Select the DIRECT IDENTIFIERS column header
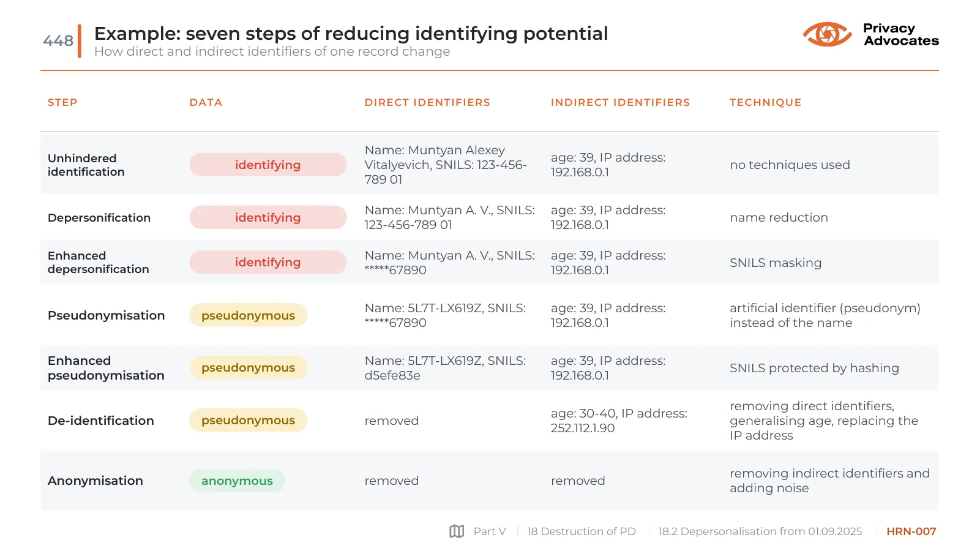Screen dimensions: 980x551 427,102
